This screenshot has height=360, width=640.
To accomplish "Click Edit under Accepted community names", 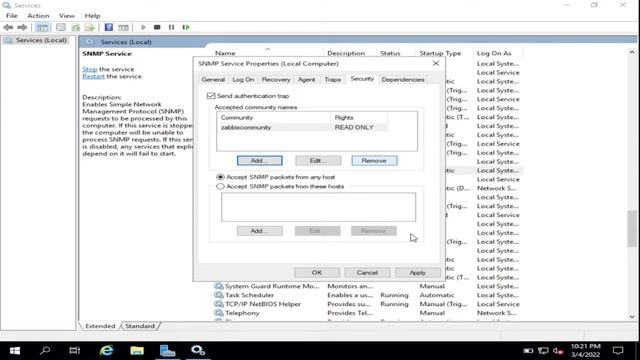I will [318, 160].
